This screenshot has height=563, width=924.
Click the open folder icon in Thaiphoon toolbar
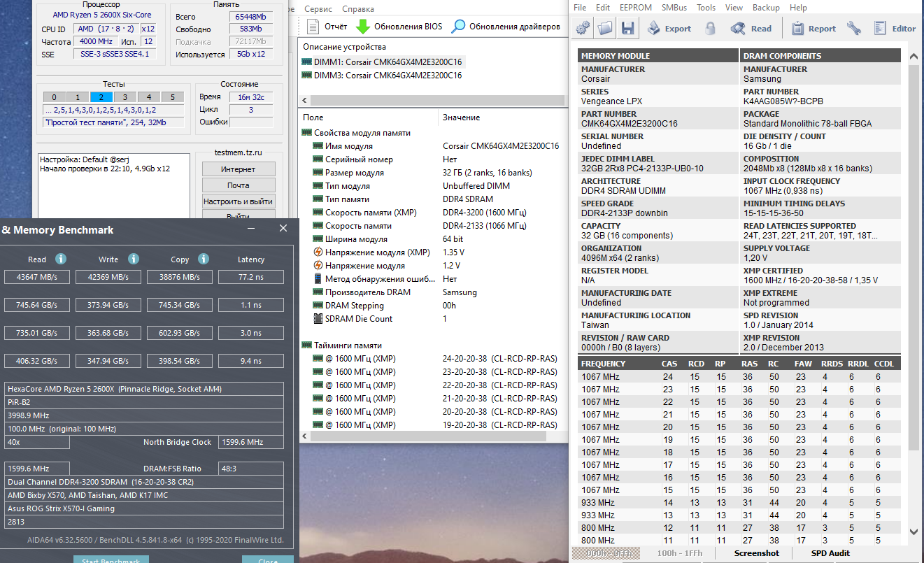(x=605, y=28)
